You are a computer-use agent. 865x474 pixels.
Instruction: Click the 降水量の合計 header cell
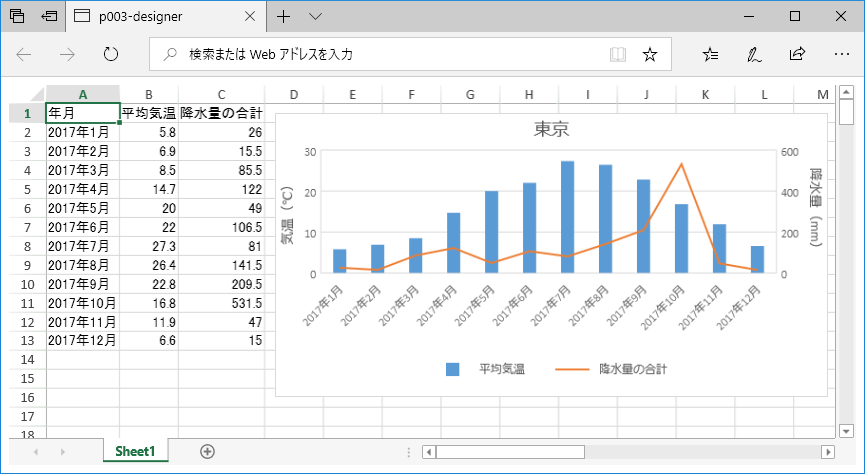221,113
